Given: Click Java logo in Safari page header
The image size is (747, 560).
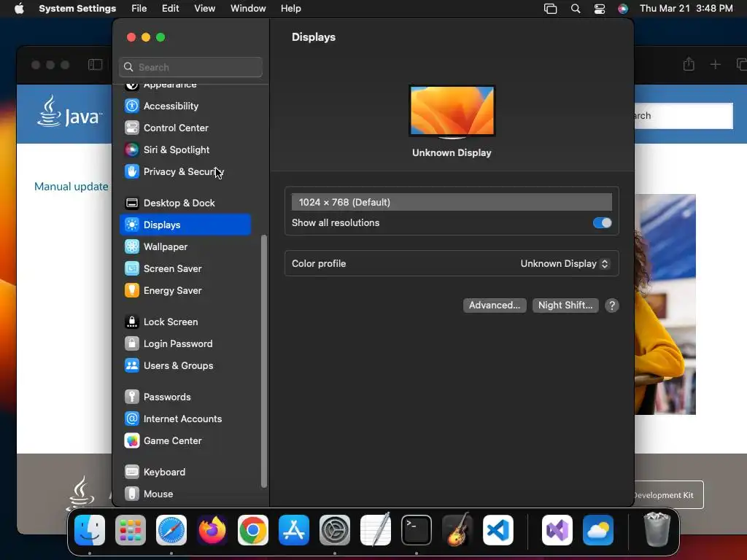Looking at the screenshot, I should click(x=69, y=112).
